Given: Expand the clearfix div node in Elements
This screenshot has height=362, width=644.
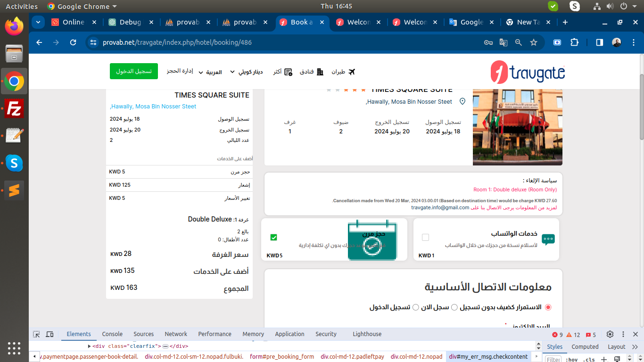Looking at the screenshot, I should [x=90, y=346].
